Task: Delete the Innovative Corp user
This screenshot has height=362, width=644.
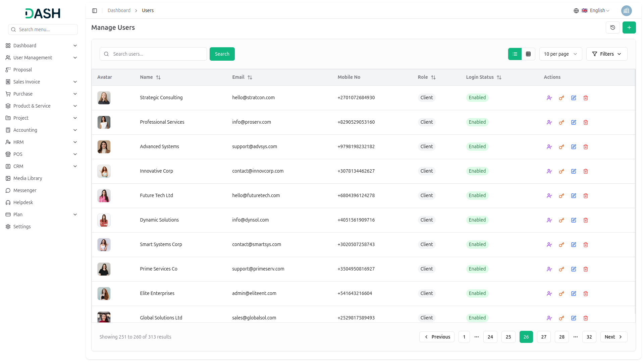Action: point(586,171)
